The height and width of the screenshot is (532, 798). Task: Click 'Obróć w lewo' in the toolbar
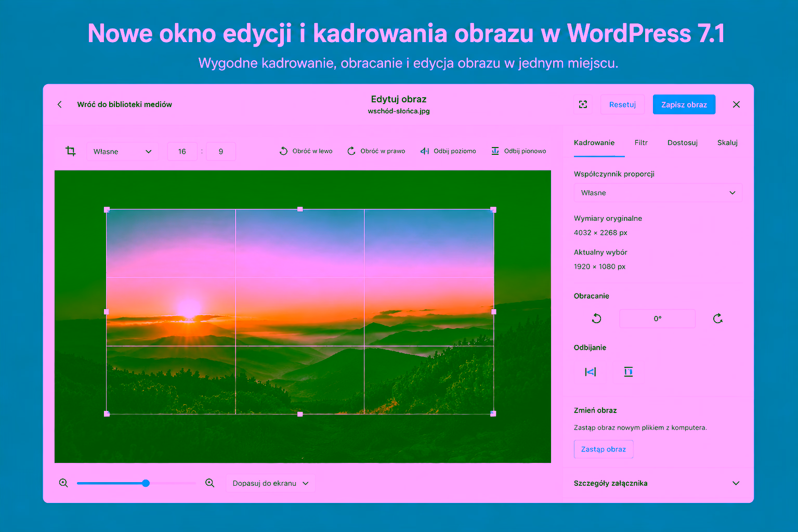click(x=306, y=151)
